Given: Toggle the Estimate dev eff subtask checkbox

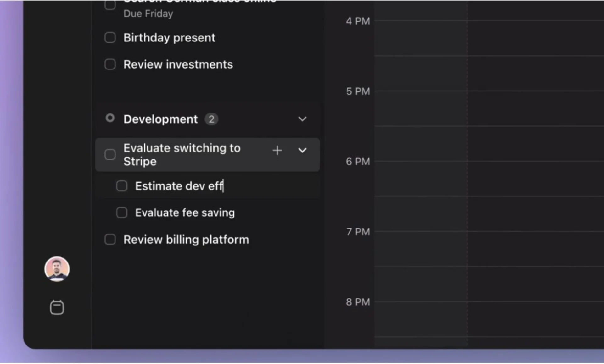Looking at the screenshot, I should tap(121, 186).
